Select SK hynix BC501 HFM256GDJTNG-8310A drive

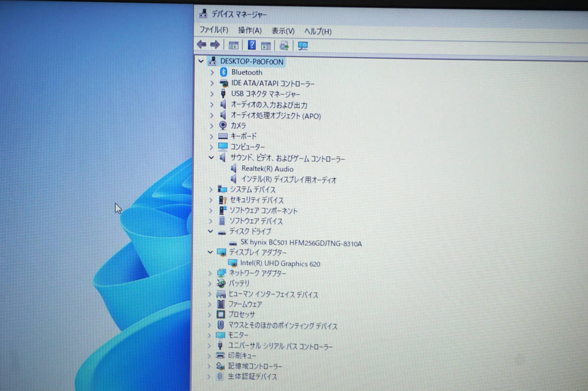(x=301, y=243)
